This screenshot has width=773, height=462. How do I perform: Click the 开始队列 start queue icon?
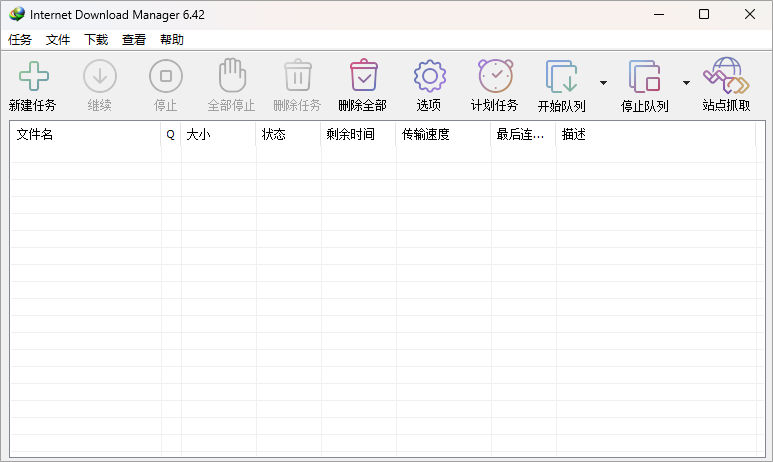tap(562, 76)
